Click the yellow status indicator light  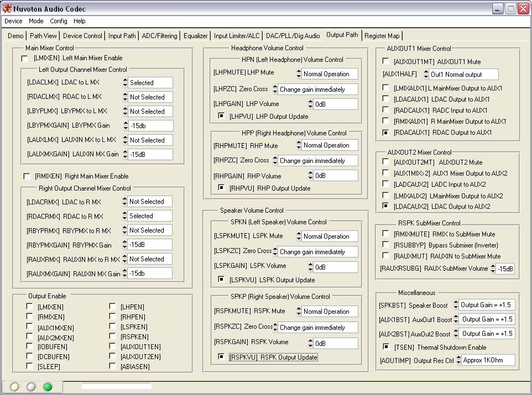click(x=15, y=387)
